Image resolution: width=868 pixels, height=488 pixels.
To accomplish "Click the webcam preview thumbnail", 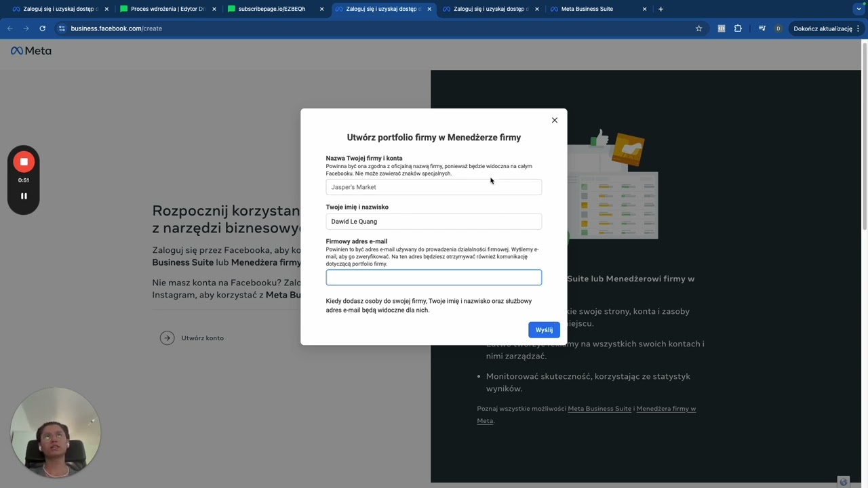I will pos(56,432).
